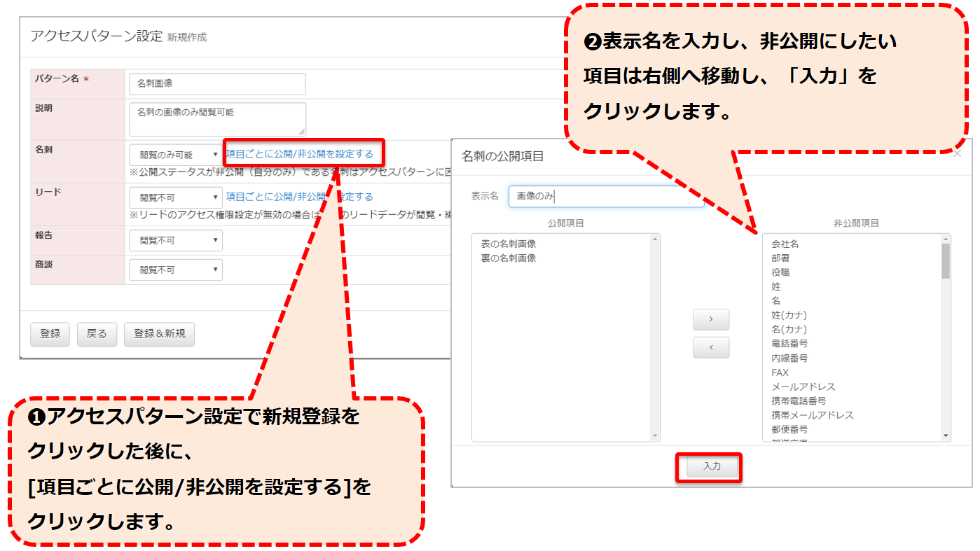This screenshot has height=551, width=980.
Task: Move item to 公開項目 with < button
Action: click(711, 347)
